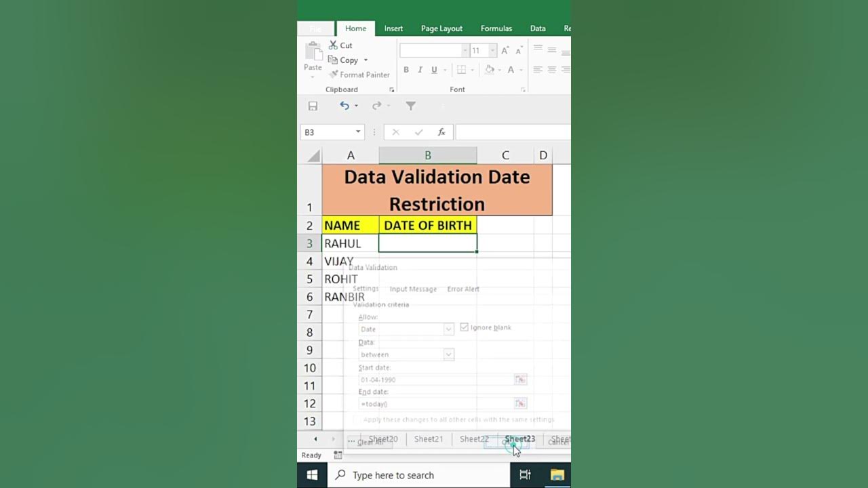
Task: Click into the formula bar
Action: point(513,132)
